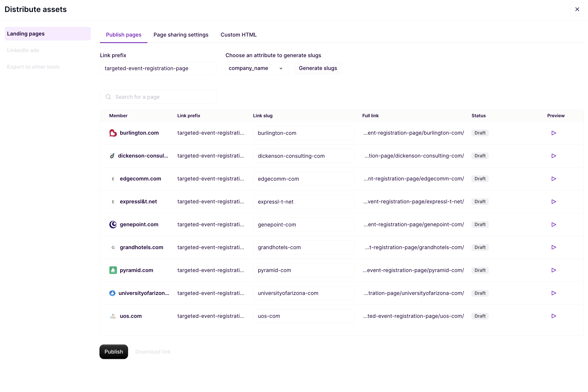Click the search magnifier icon
This screenshot has width=588, height=392.
click(108, 97)
